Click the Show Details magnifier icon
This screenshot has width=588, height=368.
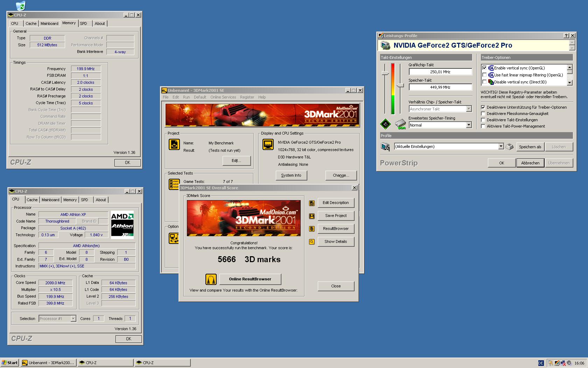click(x=312, y=242)
